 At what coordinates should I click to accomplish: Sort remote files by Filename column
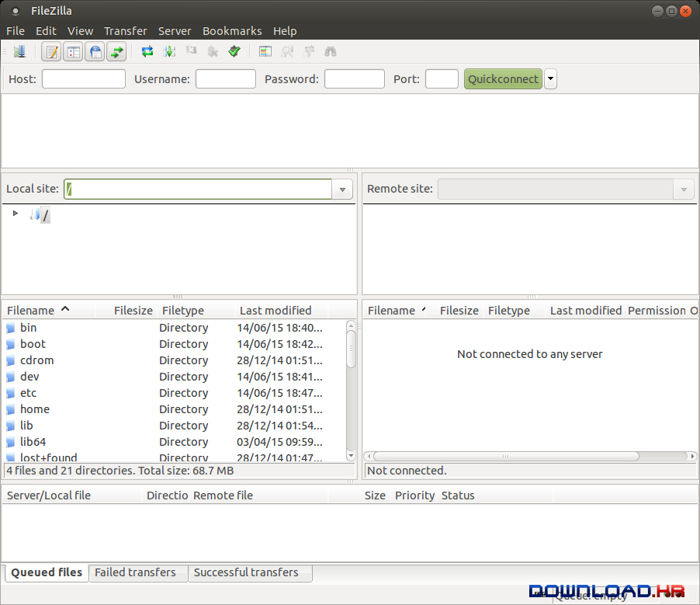coord(394,311)
